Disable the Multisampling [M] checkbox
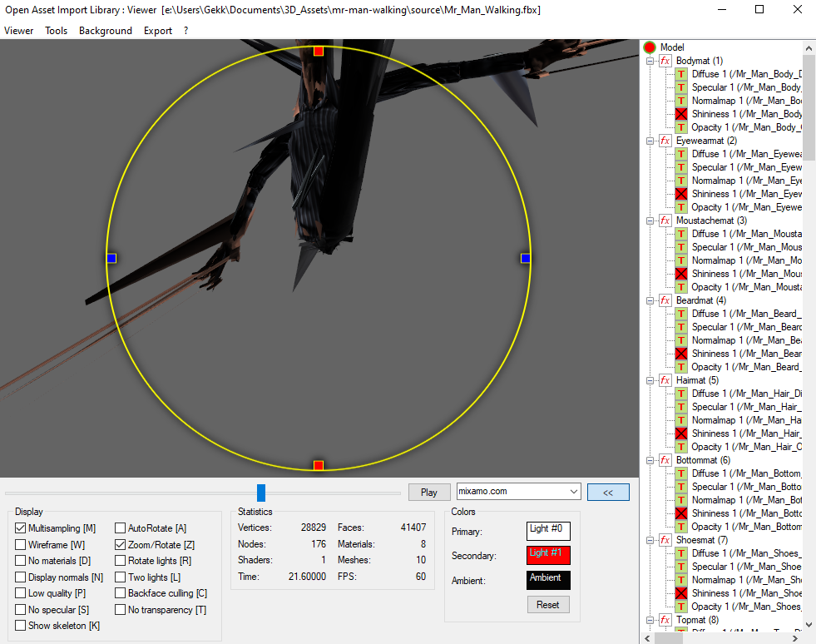Viewport: 816px width, 644px height. 20,528
